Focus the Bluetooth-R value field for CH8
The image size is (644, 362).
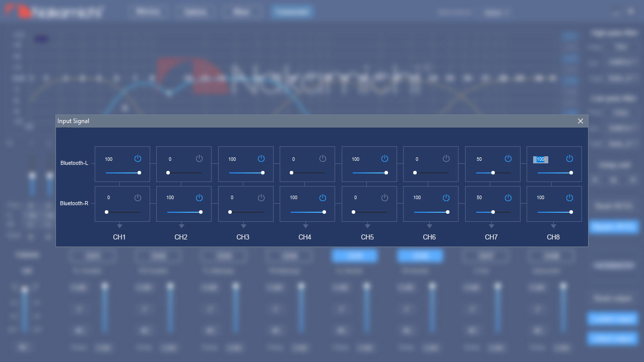(x=541, y=198)
